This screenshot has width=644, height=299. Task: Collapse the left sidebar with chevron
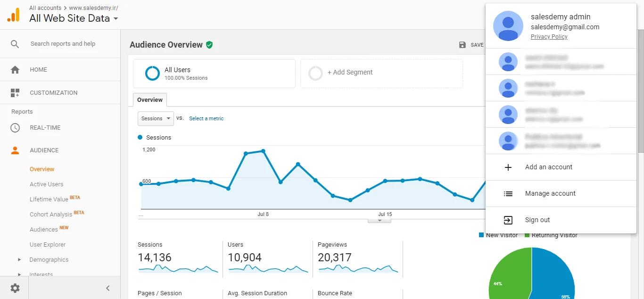107,288
